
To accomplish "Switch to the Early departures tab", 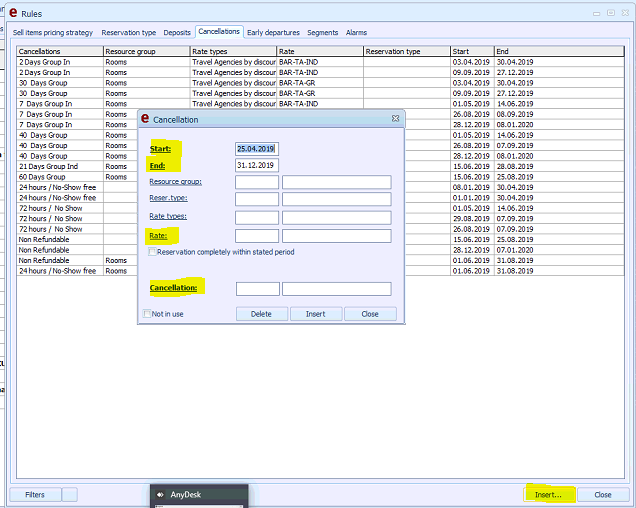I will 273,33.
